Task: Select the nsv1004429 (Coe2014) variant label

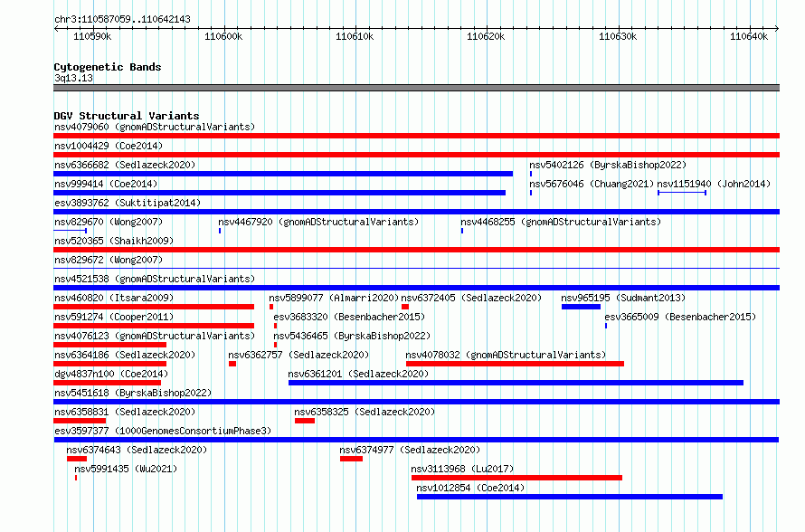Action: 109,146
